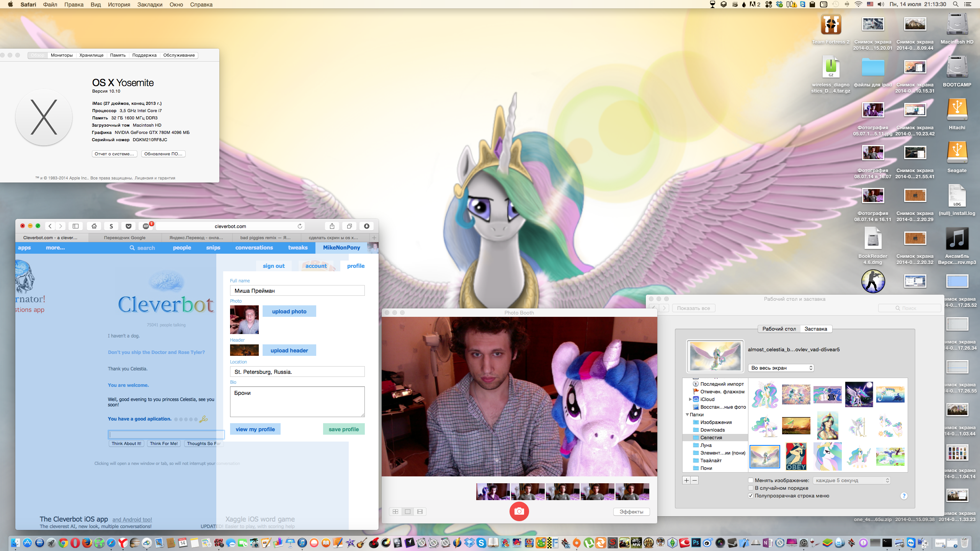The image size is (980, 551).
Task: Click Think About It! button
Action: click(x=126, y=443)
